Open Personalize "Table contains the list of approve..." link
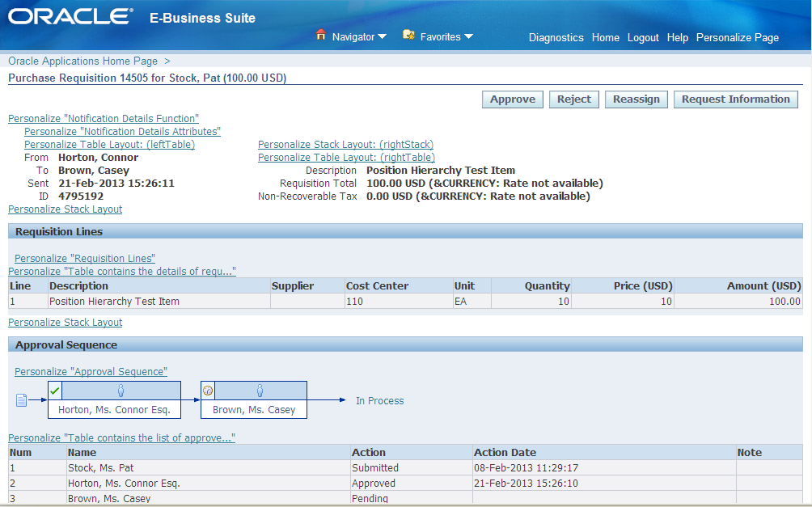Image resolution: width=812 pixels, height=507 pixels. pyautogui.click(x=121, y=438)
